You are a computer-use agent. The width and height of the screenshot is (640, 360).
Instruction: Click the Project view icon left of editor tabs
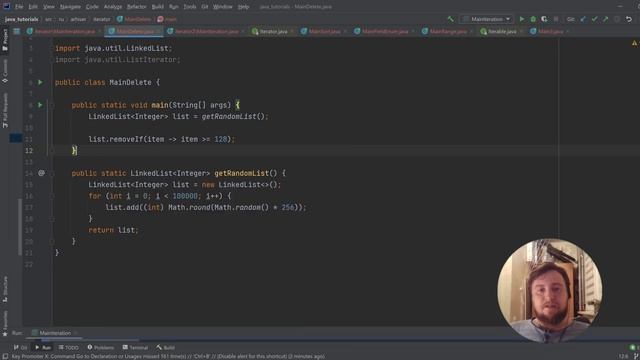[16, 31]
